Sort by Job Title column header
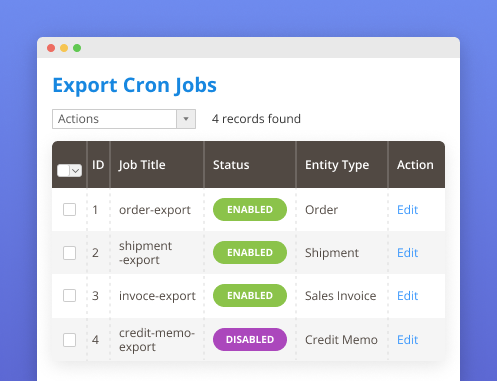Screen dimensions: 497x381 coord(142,165)
